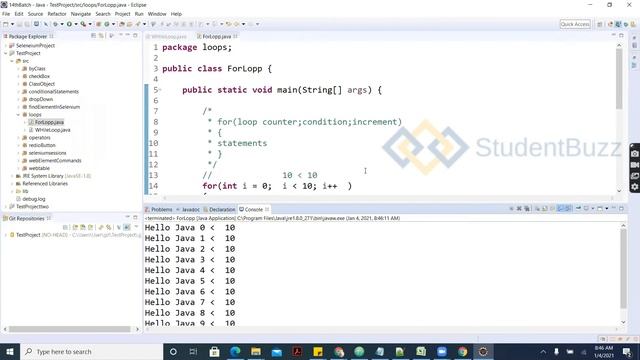The width and height of the screenshot is (640, 360).
Task: Select the radioButton package
Action: click(x=42, y=145)
